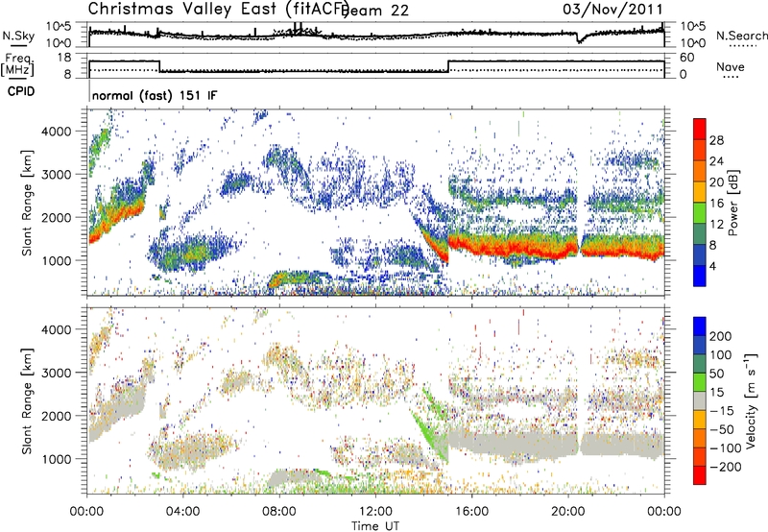Click the '28' label on Power color bar

tap(716, 140)
